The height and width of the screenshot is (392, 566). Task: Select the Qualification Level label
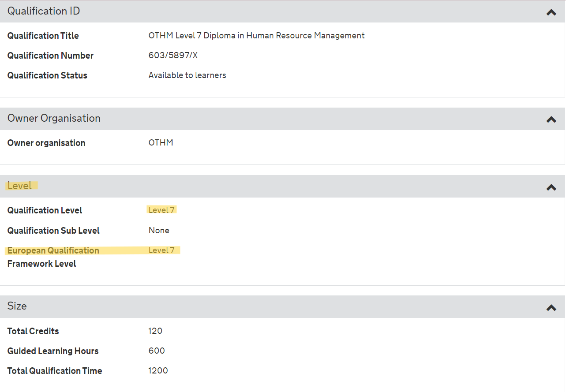(x=45, y=210)
